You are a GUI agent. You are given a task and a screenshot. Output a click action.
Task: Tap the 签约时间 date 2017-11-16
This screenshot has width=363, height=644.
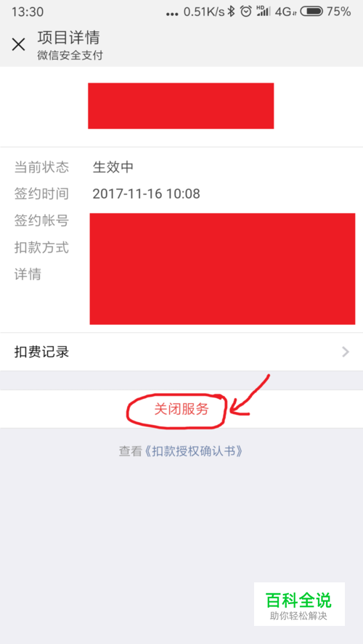pos(127,194)
